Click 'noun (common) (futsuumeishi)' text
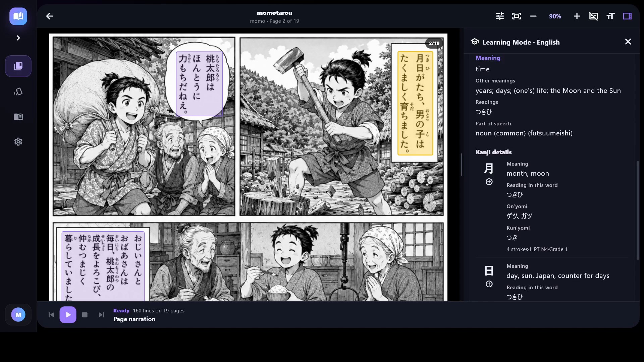 click(524, 133)
